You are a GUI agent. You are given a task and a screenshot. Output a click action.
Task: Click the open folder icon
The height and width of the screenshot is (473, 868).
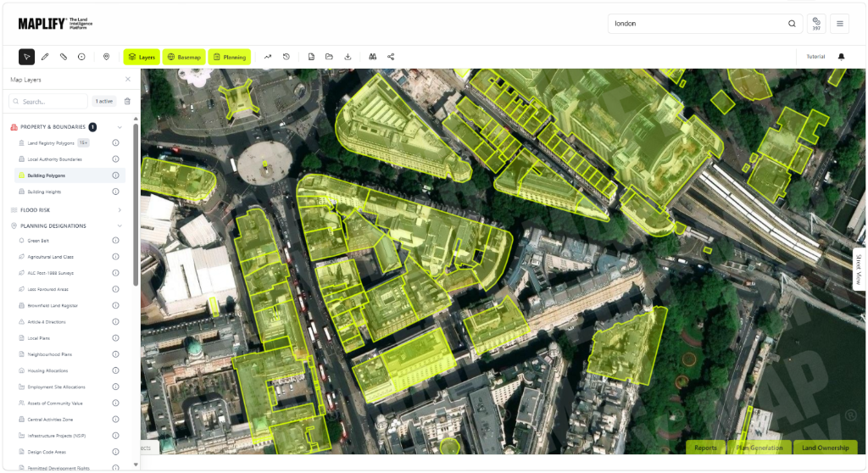[x=330, y=57]
